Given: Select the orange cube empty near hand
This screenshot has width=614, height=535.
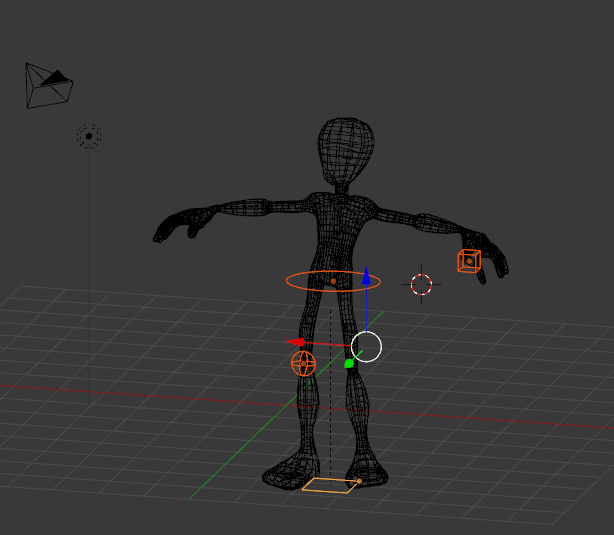Looking at the screenshot, I should 469,261.
